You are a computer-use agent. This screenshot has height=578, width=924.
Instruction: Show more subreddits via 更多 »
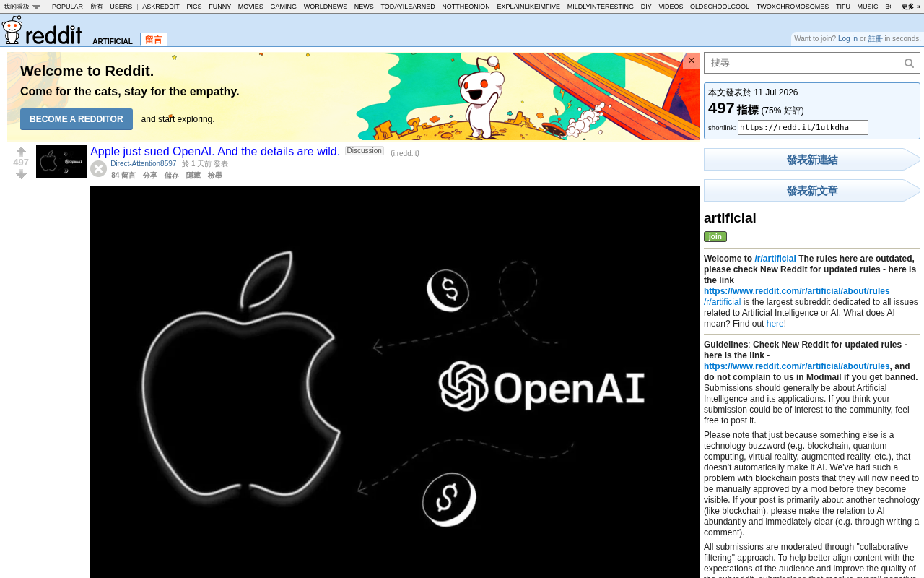pyautogui.click(x=910, y=7)
